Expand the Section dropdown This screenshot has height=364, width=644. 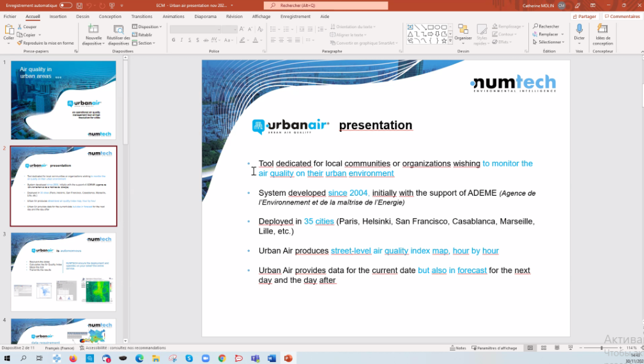click(144, 43)
